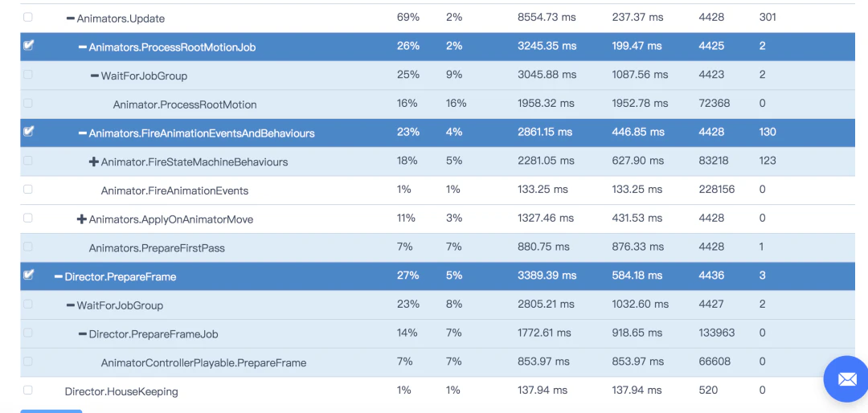868x413 pixels.
Task: Click the call count 72368
Action: click(x=714, y=104)
